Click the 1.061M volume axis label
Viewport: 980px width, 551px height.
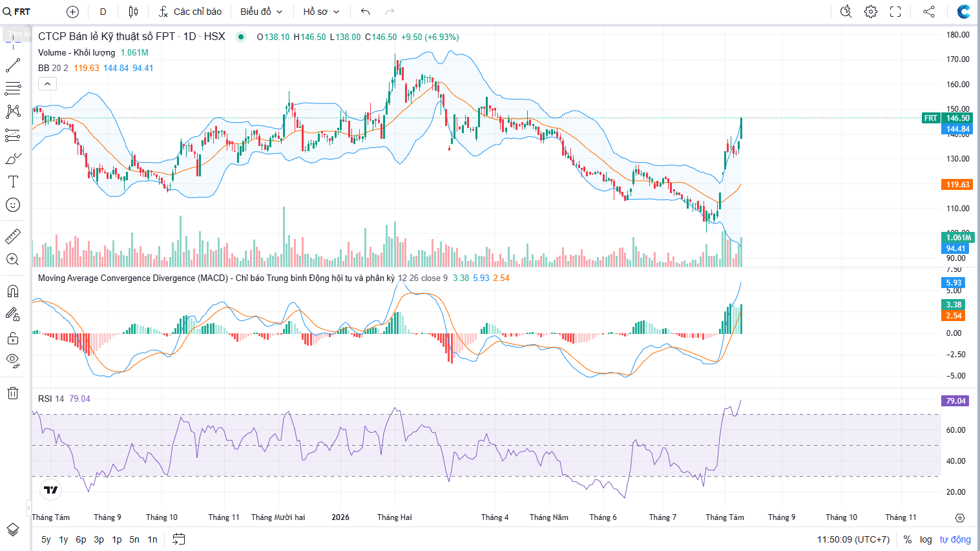[x=959, y=238]
